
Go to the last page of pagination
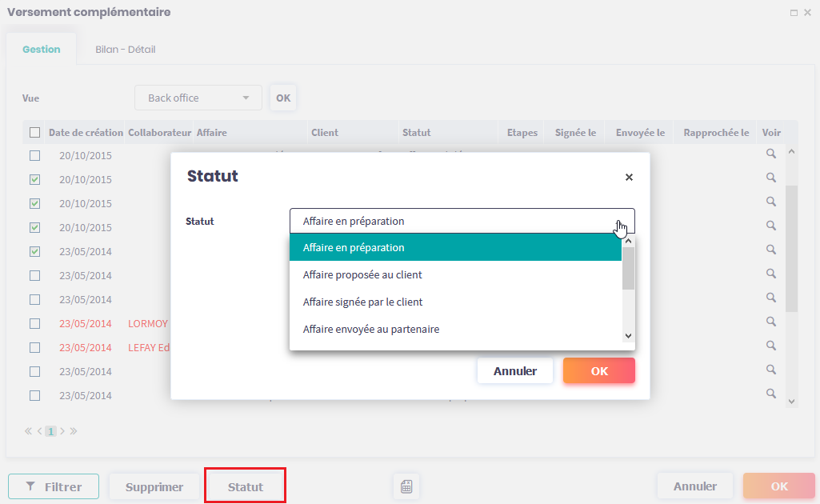point(74,431)
